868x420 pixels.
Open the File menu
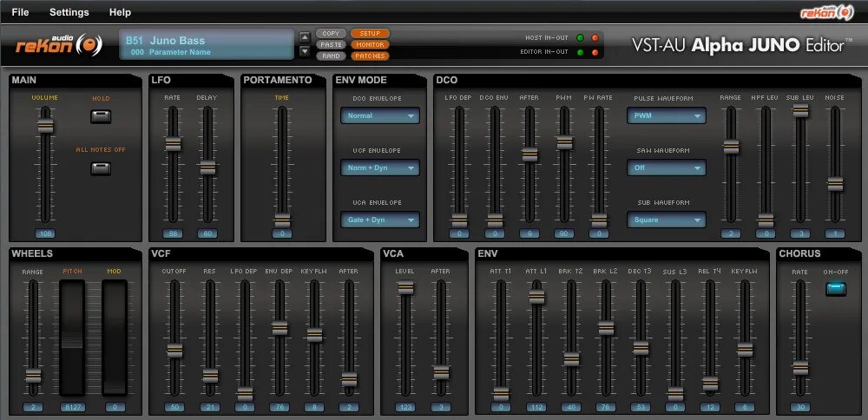tap(20, 12)
